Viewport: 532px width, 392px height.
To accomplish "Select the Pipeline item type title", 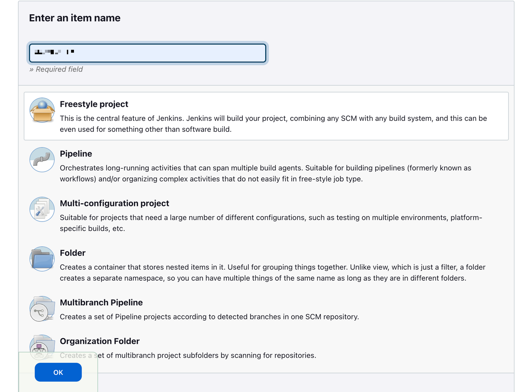I will tap(76, 154).
